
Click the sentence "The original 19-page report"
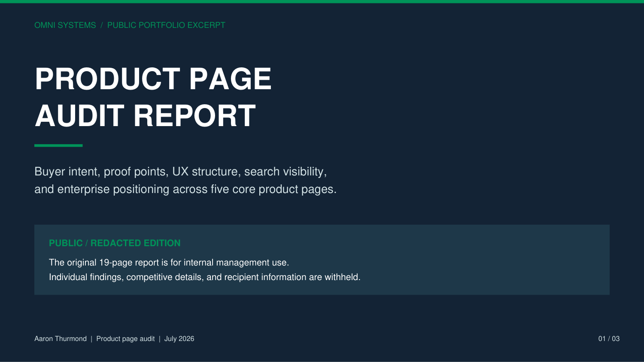tap(169, 262)
